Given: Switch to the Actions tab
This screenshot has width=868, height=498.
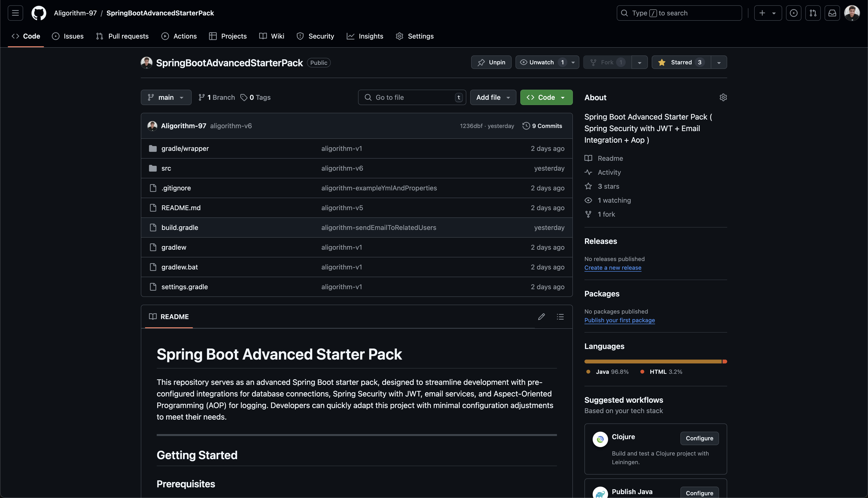Looking at the screenshot, I should pyautogui.click(x=179, y=36).
